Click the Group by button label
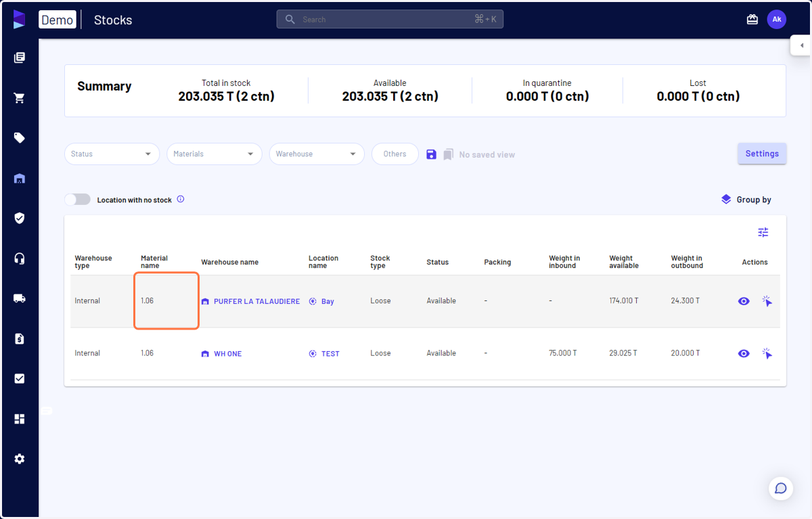Screen dimensions: 812x519 tap(754, 200)
